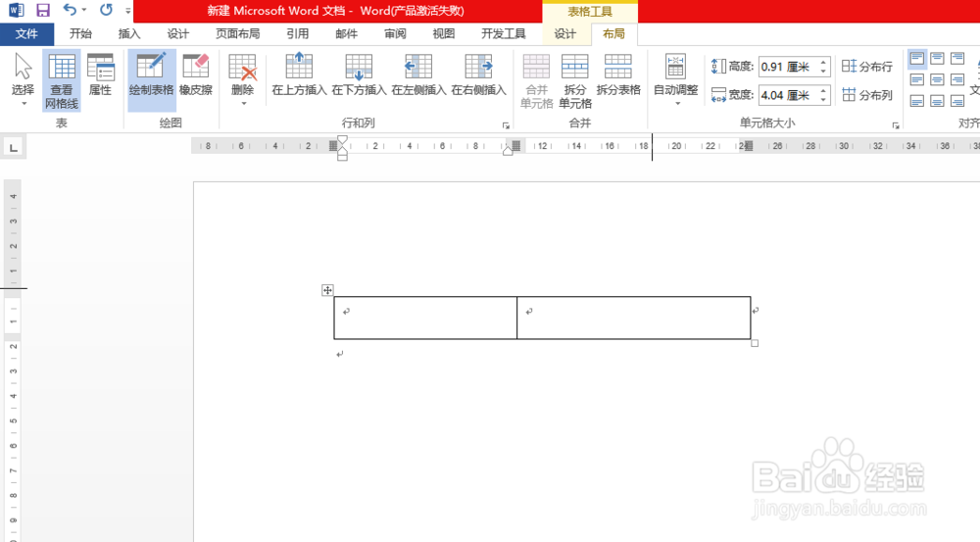The height and width of the screenshot is (542, 980).
Task: Align cell text center
Action: point(937,79)
